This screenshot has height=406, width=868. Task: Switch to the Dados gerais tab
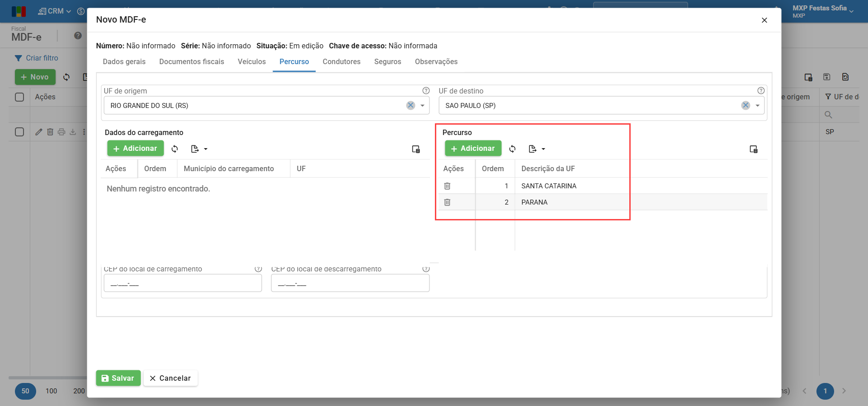pos(124,62)
